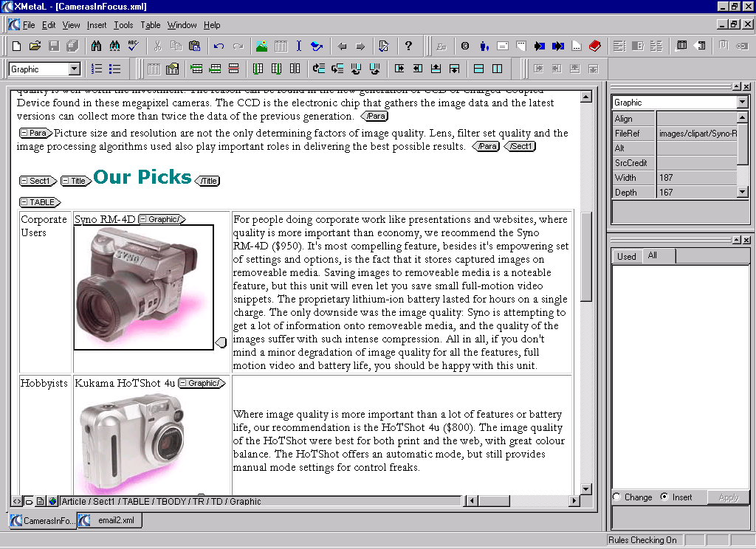Click the blue person icon in toolbar
This screenshot has height=549, width=756.
484,46
